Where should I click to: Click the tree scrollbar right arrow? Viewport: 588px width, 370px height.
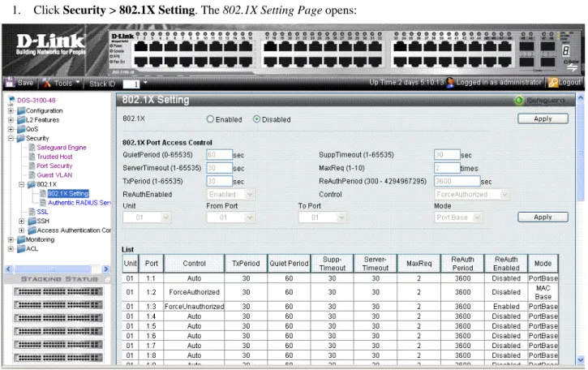coord(106,269)
